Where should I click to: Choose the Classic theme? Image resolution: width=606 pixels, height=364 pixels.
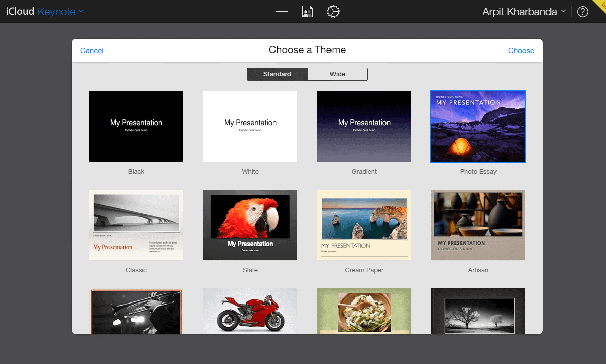coord(136,224)
